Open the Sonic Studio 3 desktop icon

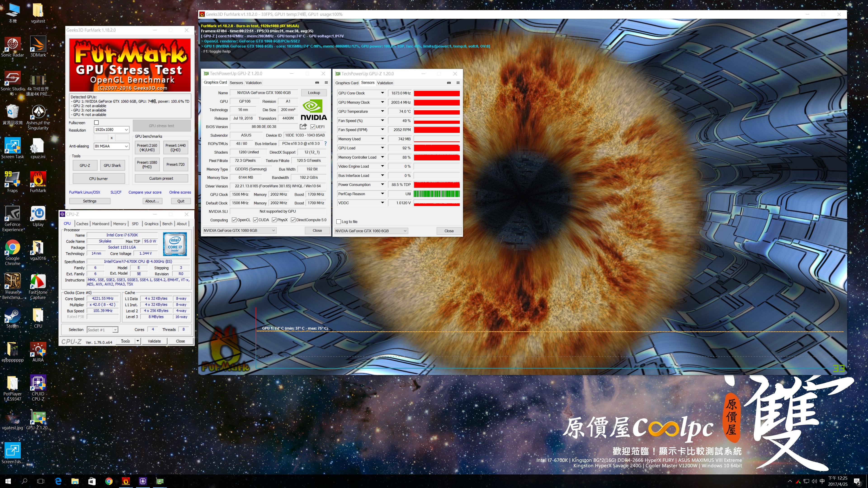point(12,83)
